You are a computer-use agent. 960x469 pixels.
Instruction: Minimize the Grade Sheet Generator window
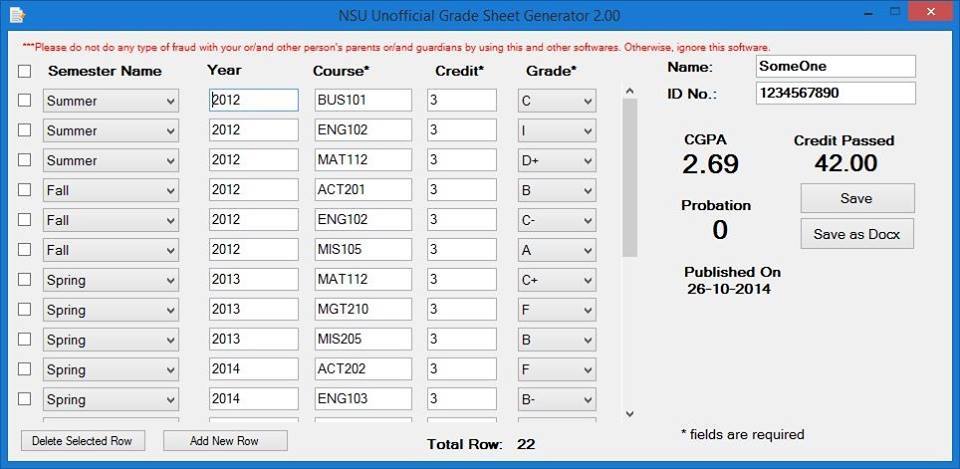pyautogui.click(x=868, y=12)
